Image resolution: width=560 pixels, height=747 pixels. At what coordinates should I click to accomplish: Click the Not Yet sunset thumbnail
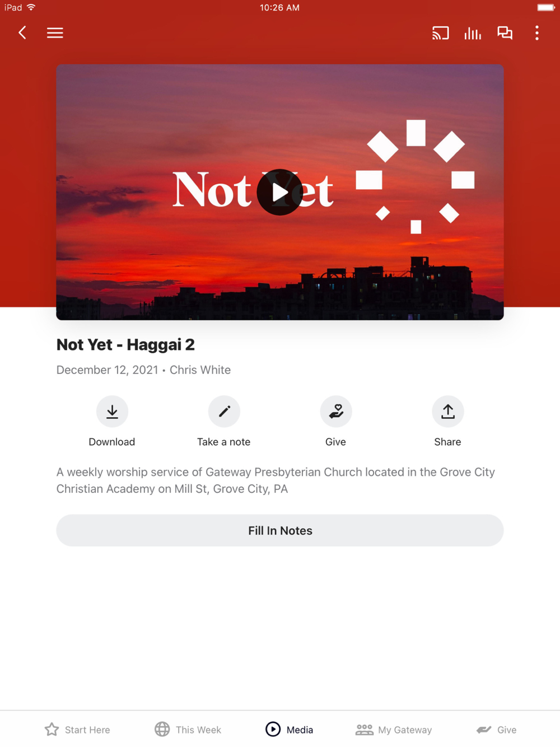point(280,192)
